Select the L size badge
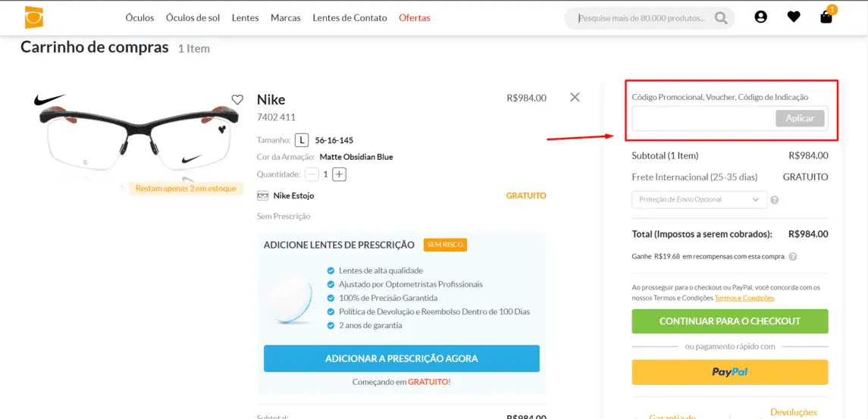Image resolution: width=868 pixels, height=419 pixels. point(301,140)
